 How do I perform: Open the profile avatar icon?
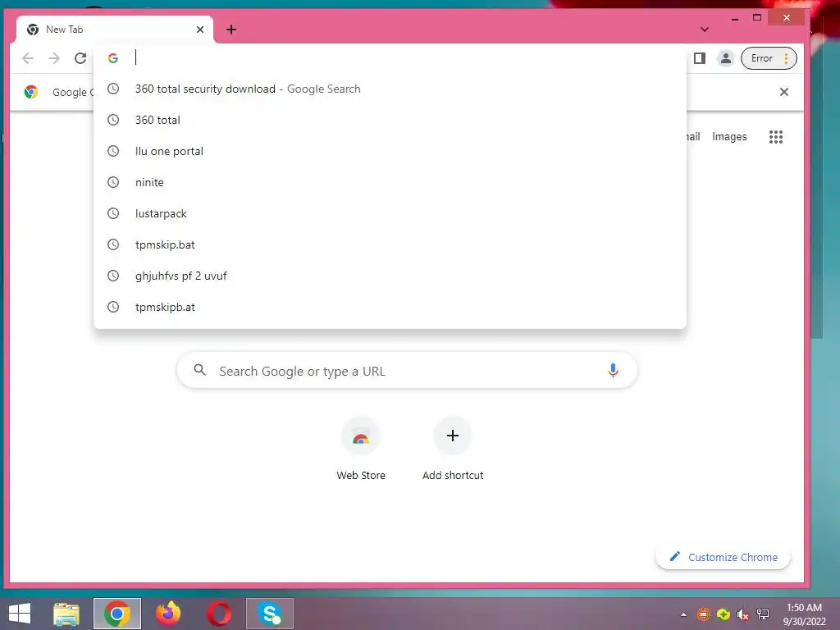(726, 58)
